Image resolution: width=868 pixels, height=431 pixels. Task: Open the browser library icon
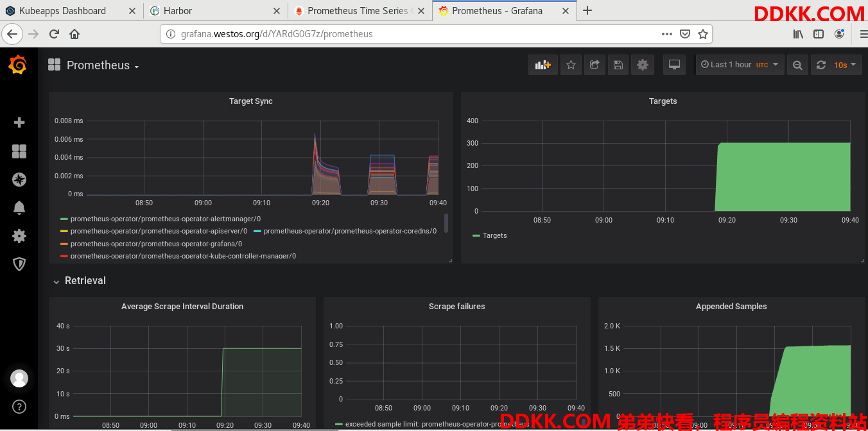(x=798, y=34)
